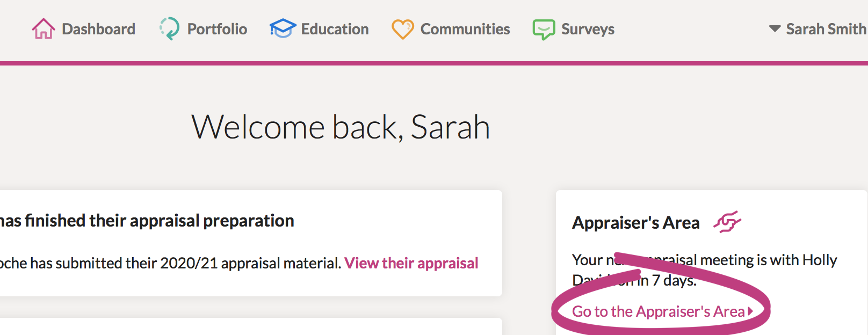This screenshot has width=868, height=335.
Task: Click the graduation cap Education icon
Action: tap(283, 29)
